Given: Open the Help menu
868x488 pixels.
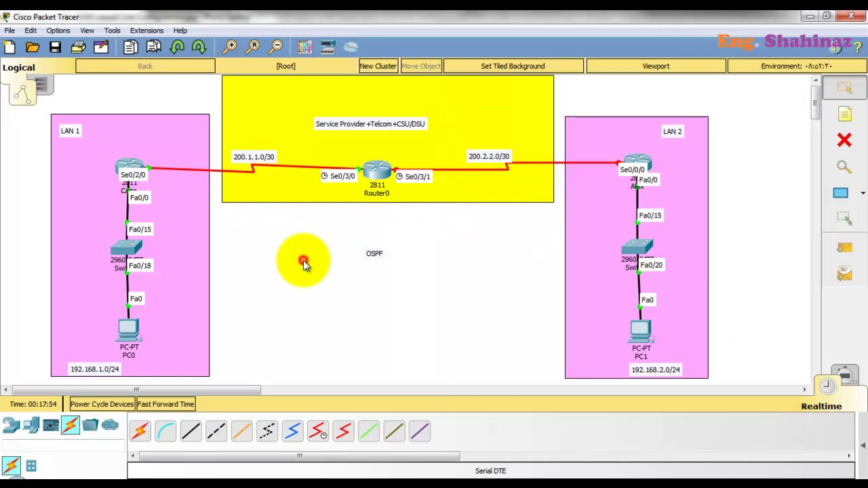Looking at the screenshot, I should 180,30.
